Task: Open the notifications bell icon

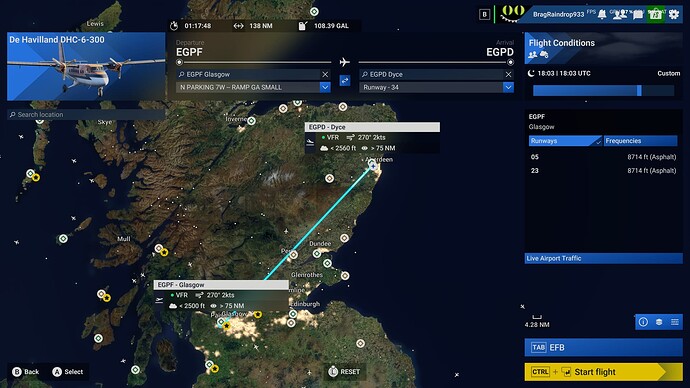Action: (x=602, y=14)
